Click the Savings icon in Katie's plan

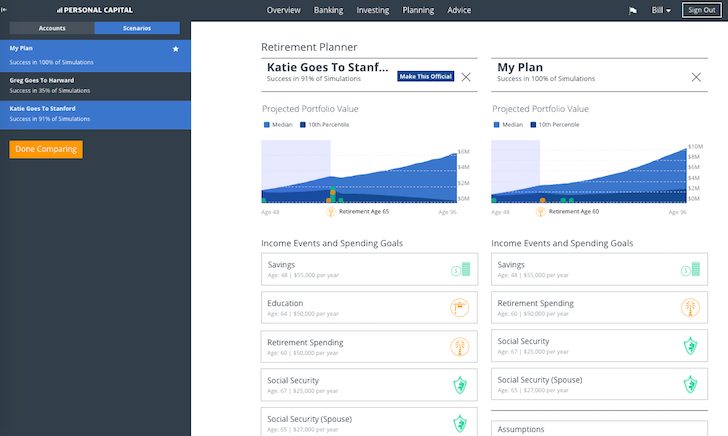click(461, 269)
